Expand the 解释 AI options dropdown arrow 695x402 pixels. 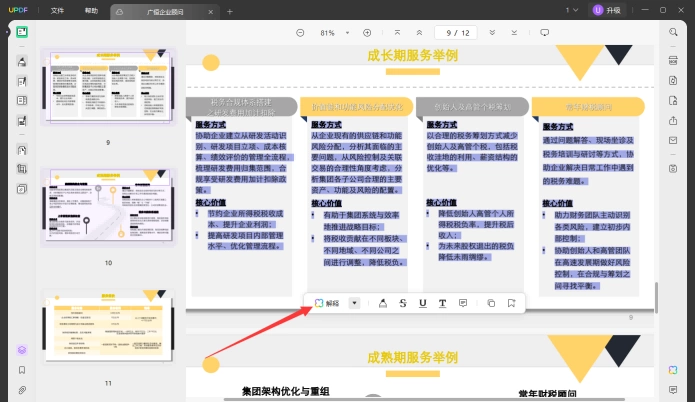click(354, 303)
